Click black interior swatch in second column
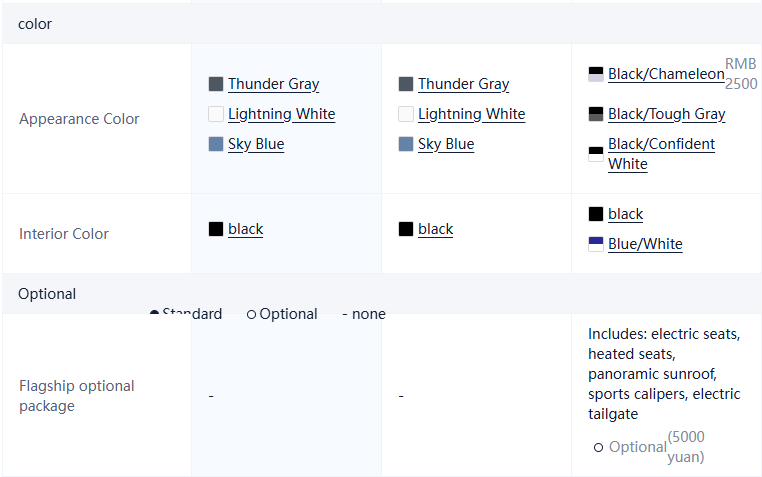The height and width of the screenshot is (477, 762). coord(405,229)
